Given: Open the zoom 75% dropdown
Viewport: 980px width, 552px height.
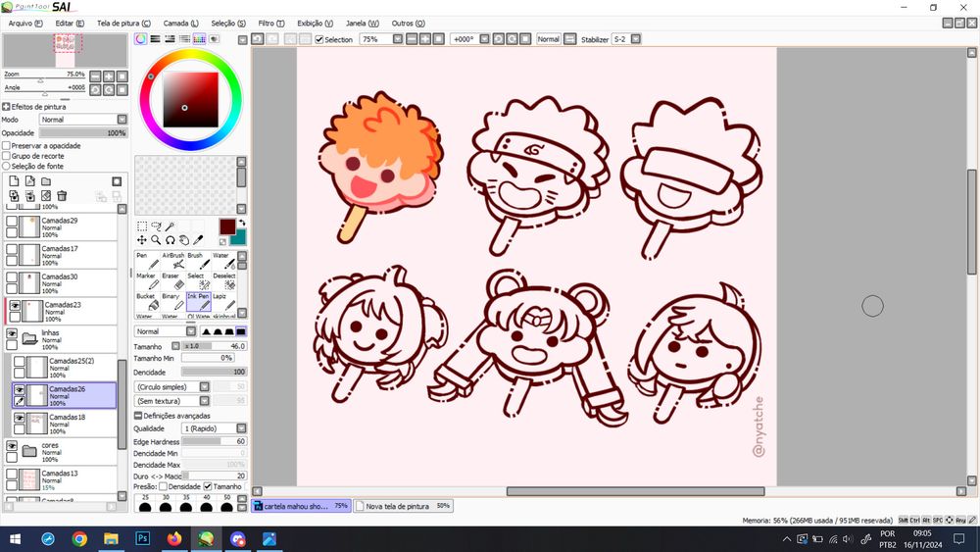Looking at the screenshot, I should (398, 39).
